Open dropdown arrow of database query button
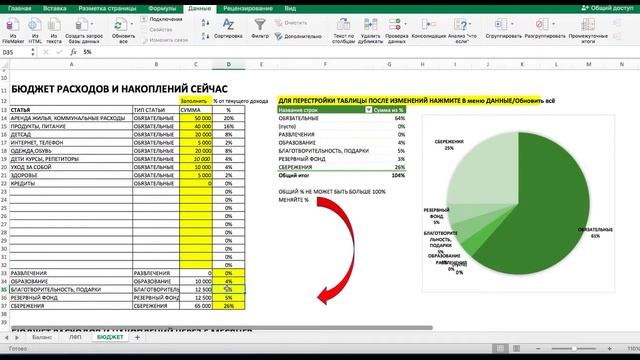The image size is (640, 360). point(92,24)
